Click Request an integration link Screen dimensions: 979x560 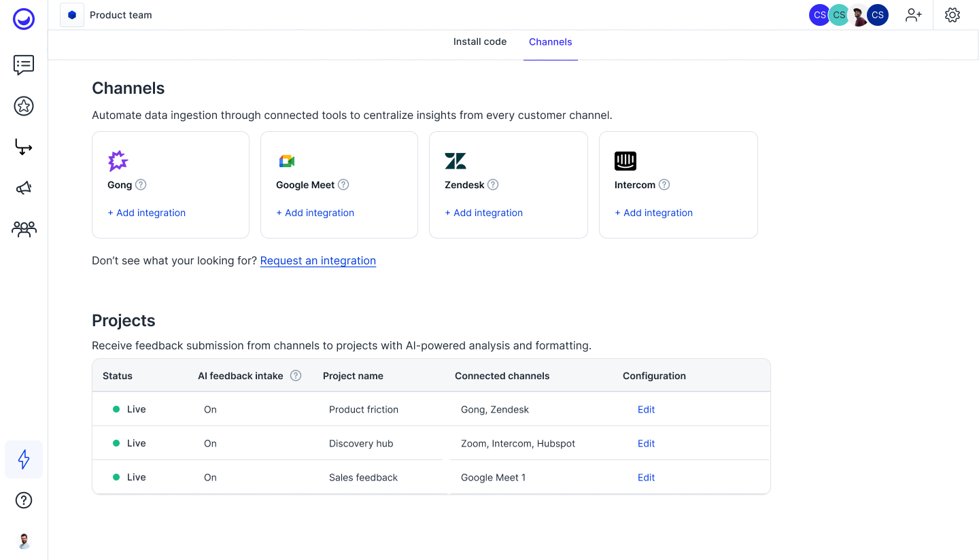[318, 260]
